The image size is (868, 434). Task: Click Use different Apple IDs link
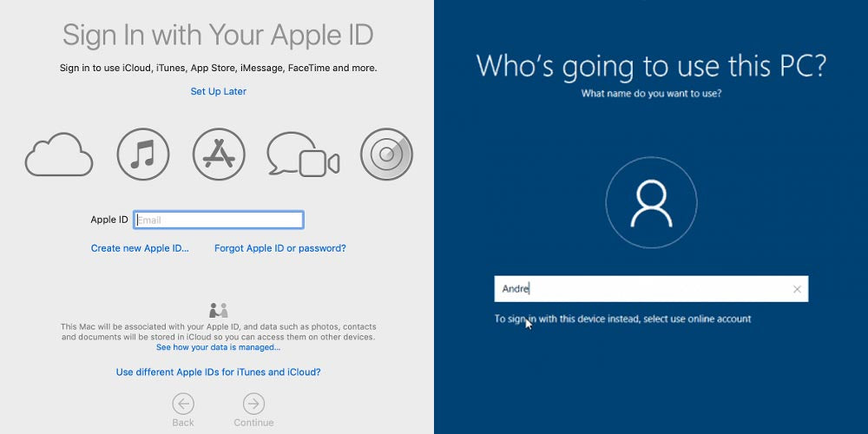pyautogui.click(x=218, y=372)
